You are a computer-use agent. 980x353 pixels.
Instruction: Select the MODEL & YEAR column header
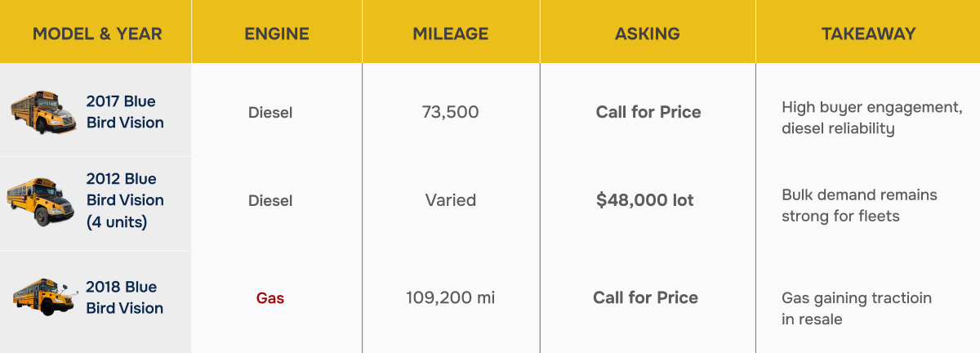pyautogui.click(x=97, y=34)
